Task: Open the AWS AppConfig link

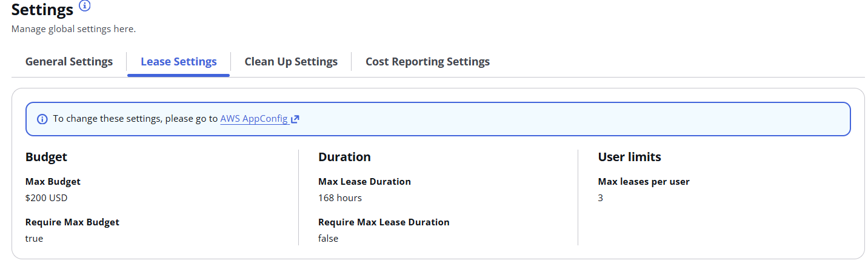Action: click(x=254, y=119)
